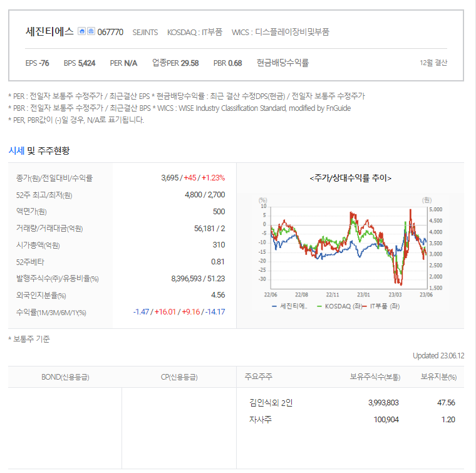
Task: Click the 액면가 value 500
Action: click(219, 212)
